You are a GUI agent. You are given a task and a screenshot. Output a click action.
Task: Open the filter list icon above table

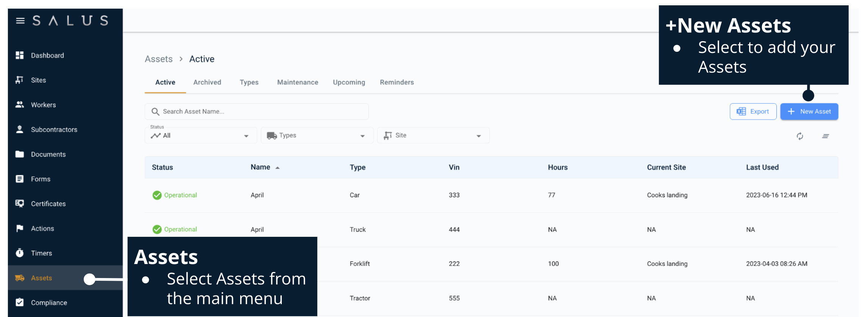click(826, 136)
